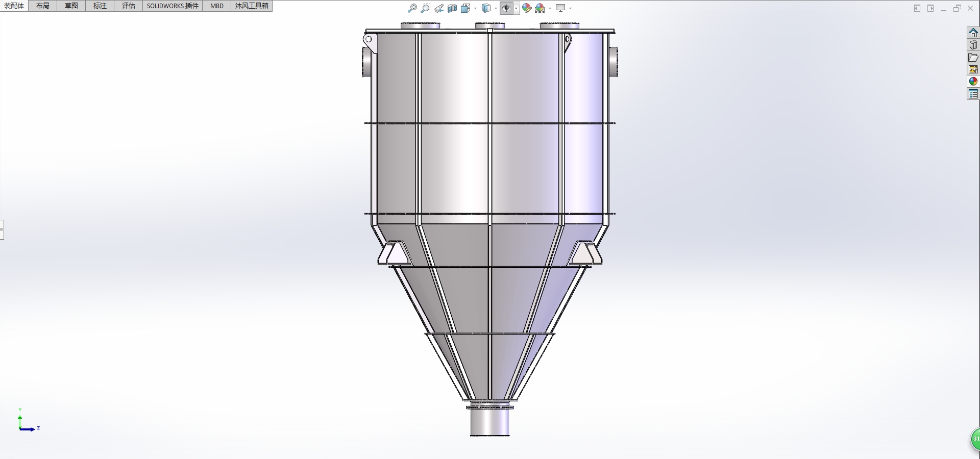Click the Edit Appearance color ball icon
The height and width of the screenshot is (459, 980).
[527, 8]
